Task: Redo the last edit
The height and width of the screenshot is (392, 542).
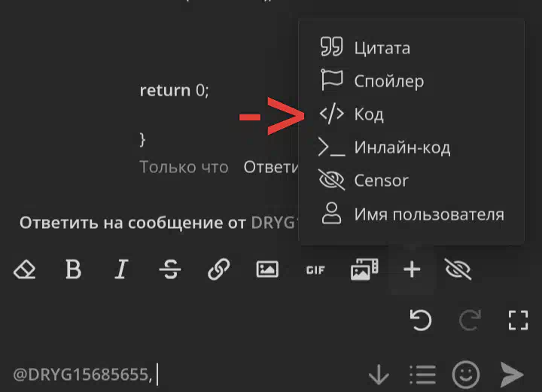Action: [470, 321]
